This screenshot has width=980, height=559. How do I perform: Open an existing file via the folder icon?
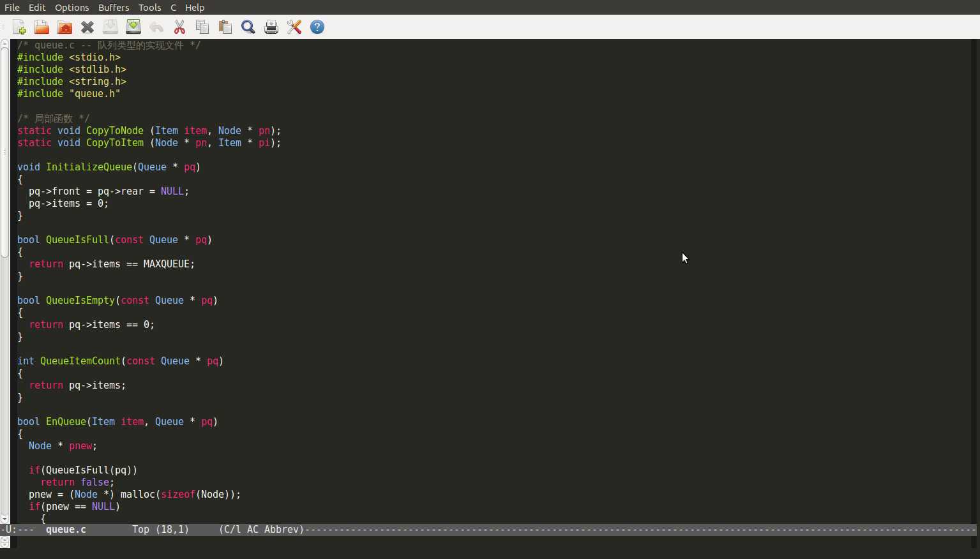click(41, 27)
